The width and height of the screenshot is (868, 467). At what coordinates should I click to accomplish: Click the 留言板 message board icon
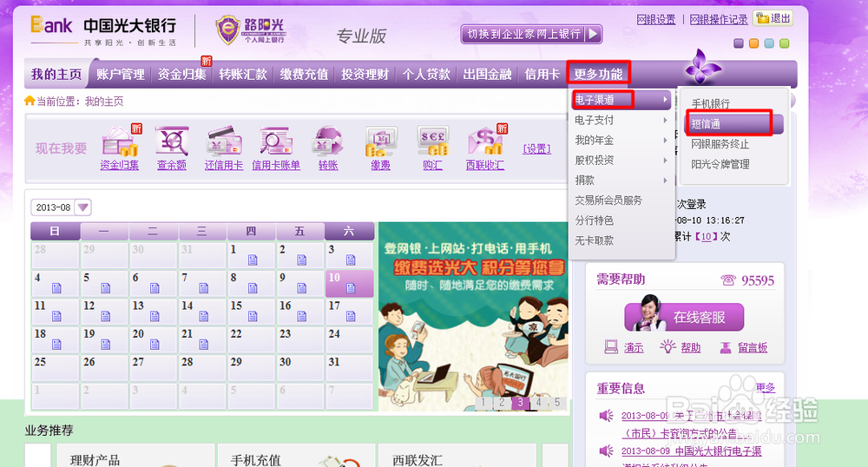click(x=725, y=347)
